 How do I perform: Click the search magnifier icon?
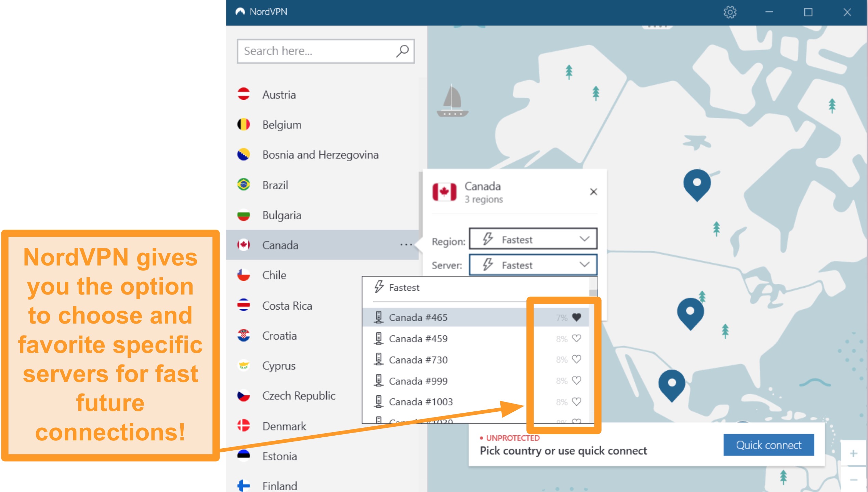(402, 51)
